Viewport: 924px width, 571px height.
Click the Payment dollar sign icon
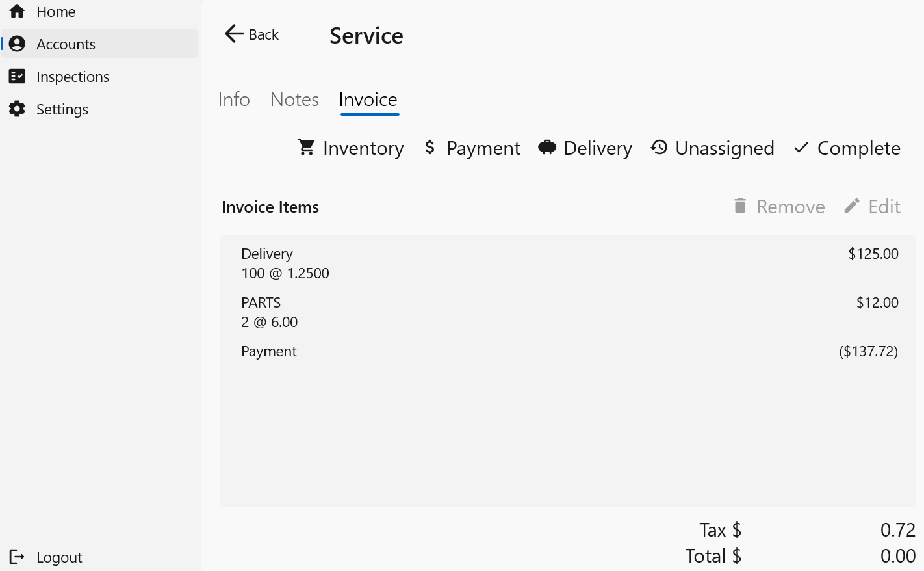coord(430,148)
